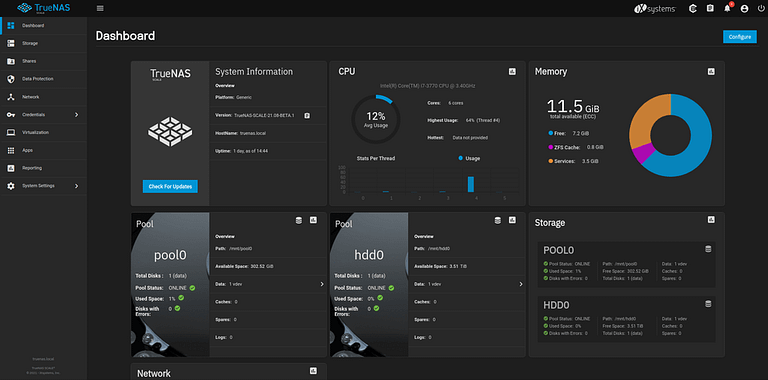
Task: Open Reporting in the sidebar
Action: pyautogui.click(x=43, y=168)
